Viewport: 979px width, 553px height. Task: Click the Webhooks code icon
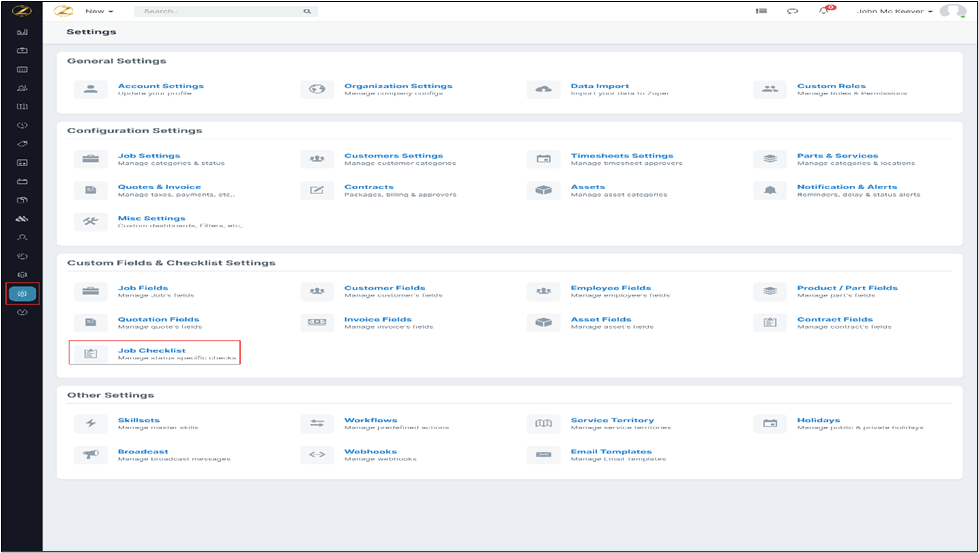click(x=317, y=455)
